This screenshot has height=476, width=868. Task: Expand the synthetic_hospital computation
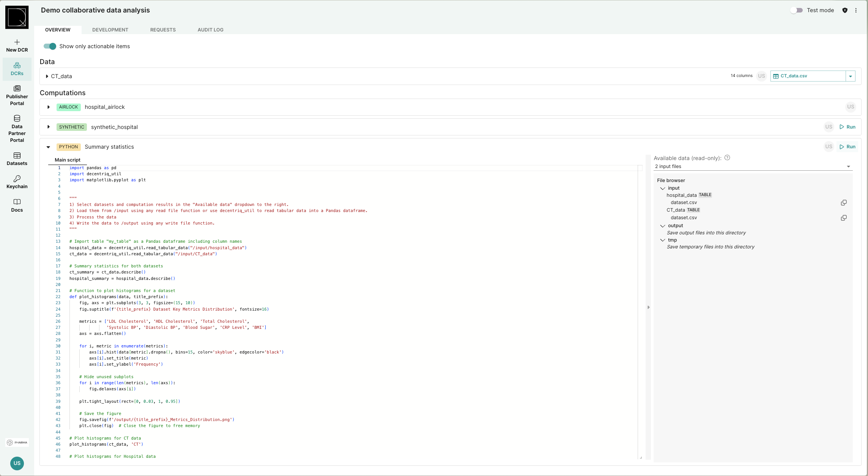click(48, 127)
